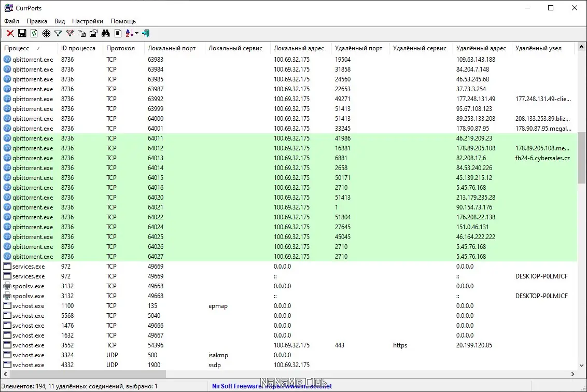
Task: Click remote host 177.248.131.49-clie...
Action: [x=543, y=99]
